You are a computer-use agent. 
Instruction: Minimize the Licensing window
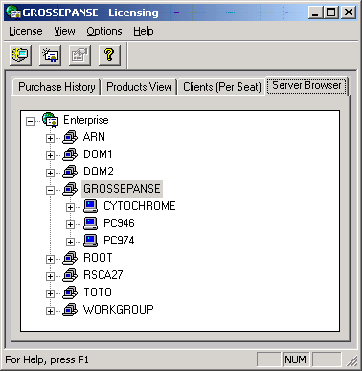pyautogui.click(x=315, y=13)
